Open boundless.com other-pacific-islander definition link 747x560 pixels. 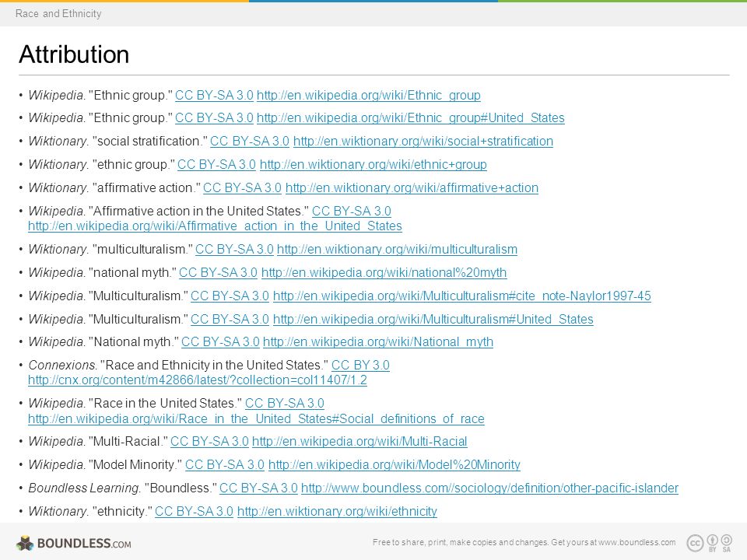coord(489,488)
